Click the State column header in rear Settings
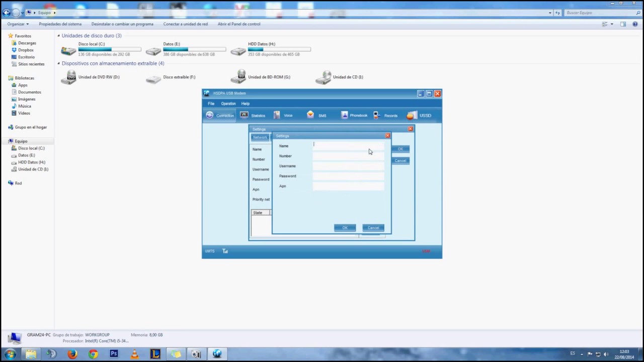This screenshot has height=362, width=644. [x=261, y=213]
